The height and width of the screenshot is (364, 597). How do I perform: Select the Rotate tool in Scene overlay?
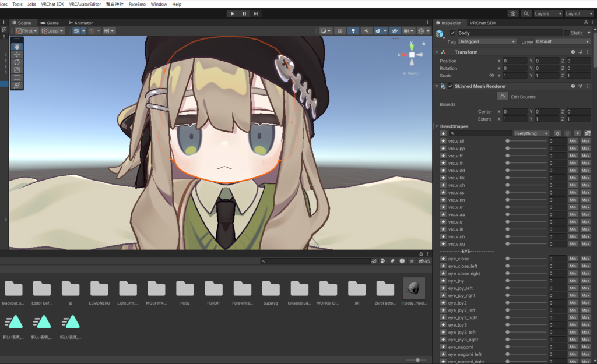click(17, 62)
